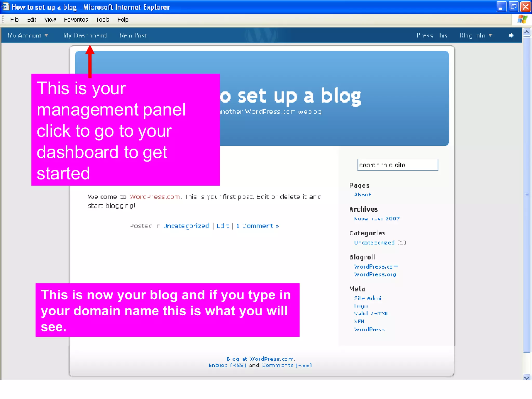Expand the Blog Info dropdown
This screenshot has height=399, width=532.
pos(476,36)
